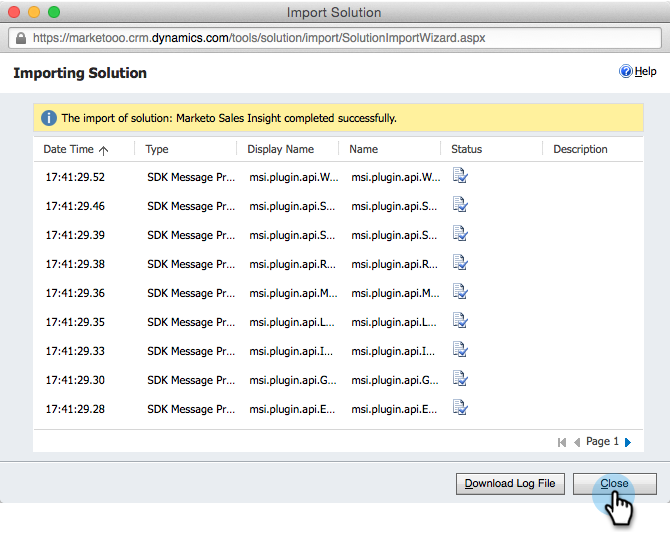Select the 17:41:29.28 time cell
This screenshot has height=535, width=671.
click(75, 409)
